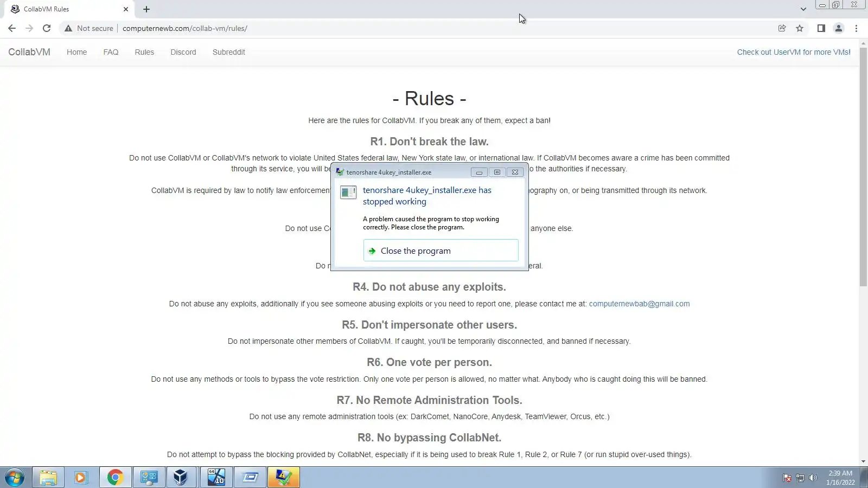The height and width of the screenshot is (488, 868).
Task: Click the "R4. Do not abuse any exploits." heading
Action: (429, 287)
